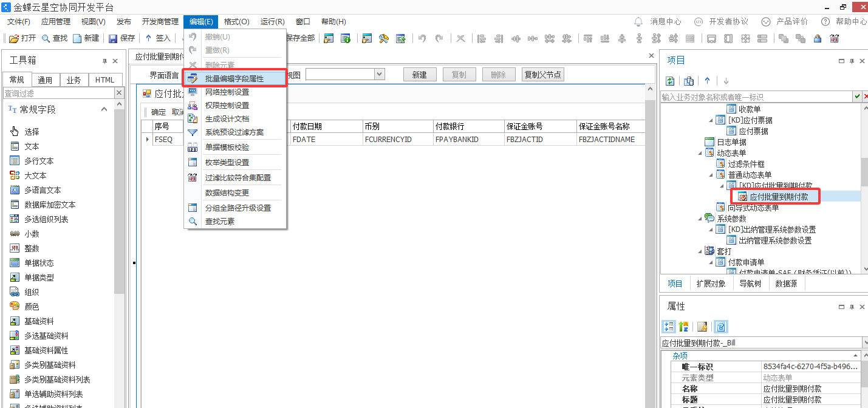
Task: Collapse the 常规字段 section chevron
Action: tap(104, 109)
